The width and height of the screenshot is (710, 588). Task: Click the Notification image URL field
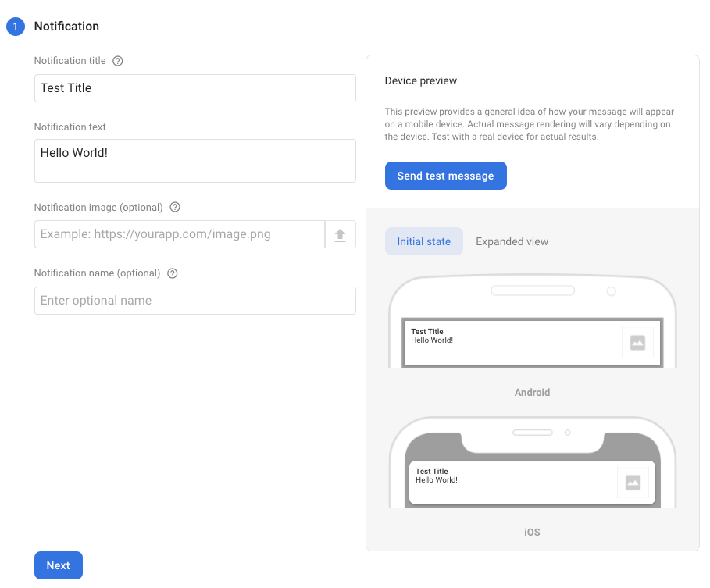click(x=179, y=234)
